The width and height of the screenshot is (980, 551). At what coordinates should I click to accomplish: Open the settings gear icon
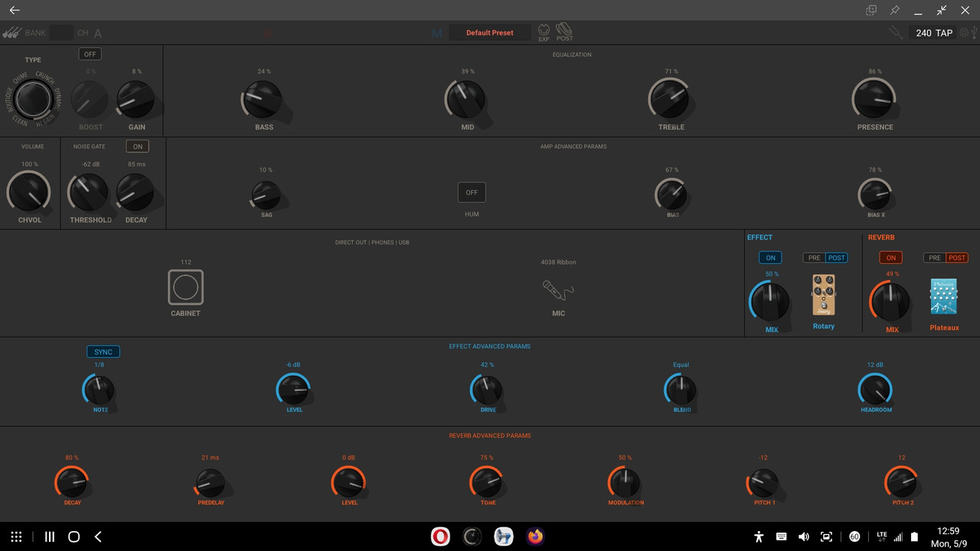[963, 33]
